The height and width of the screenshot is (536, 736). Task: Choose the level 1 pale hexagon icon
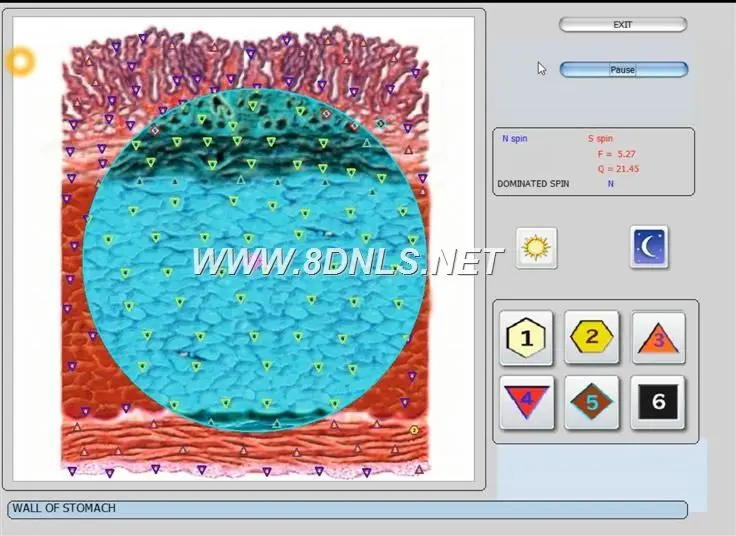(526, 337)
